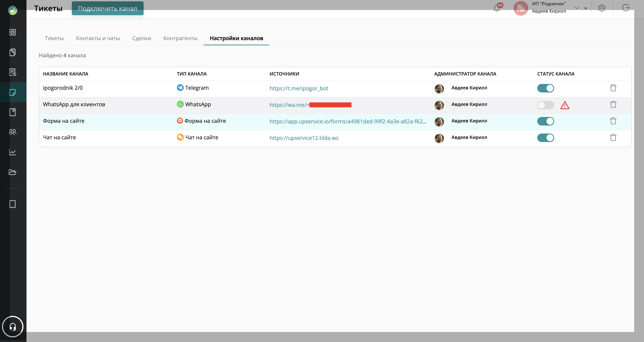The height and width of the screenshot is (342, 644).
Task: Disable the Telegram channel toggle
Action: tap(545, 88)
